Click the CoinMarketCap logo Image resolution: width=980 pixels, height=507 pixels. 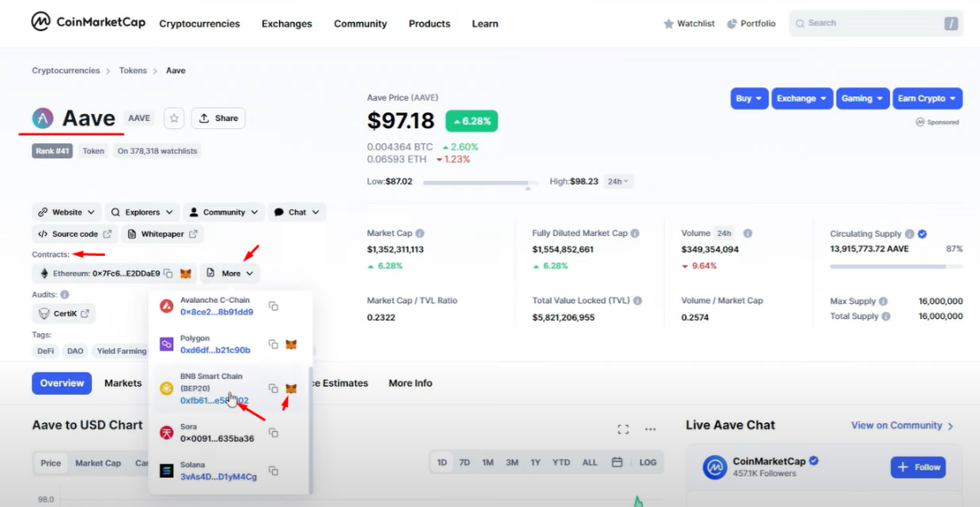(88, 22)
